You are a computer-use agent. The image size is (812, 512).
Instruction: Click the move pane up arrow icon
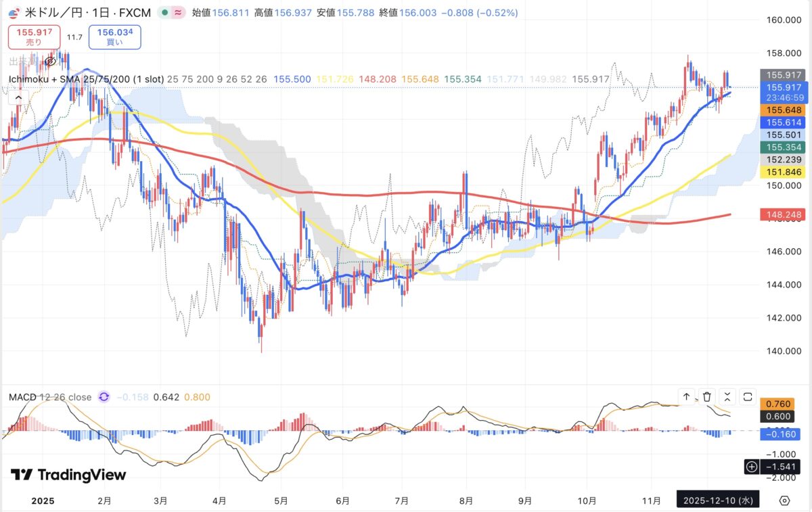pos(686,397)
